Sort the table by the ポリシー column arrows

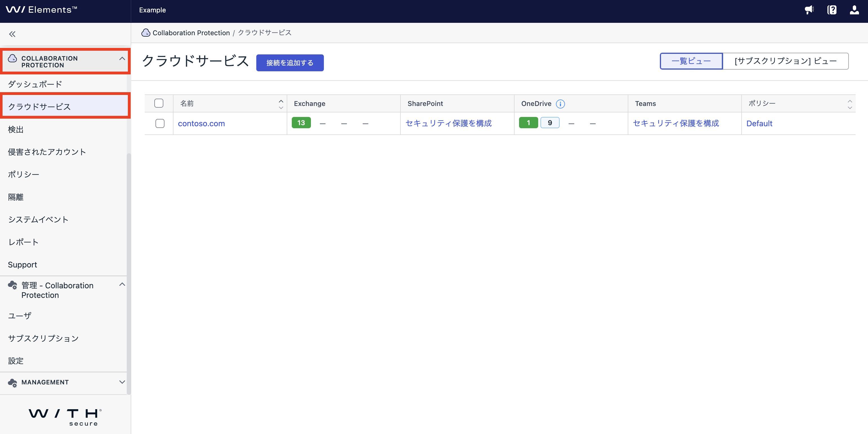point(849,104)
